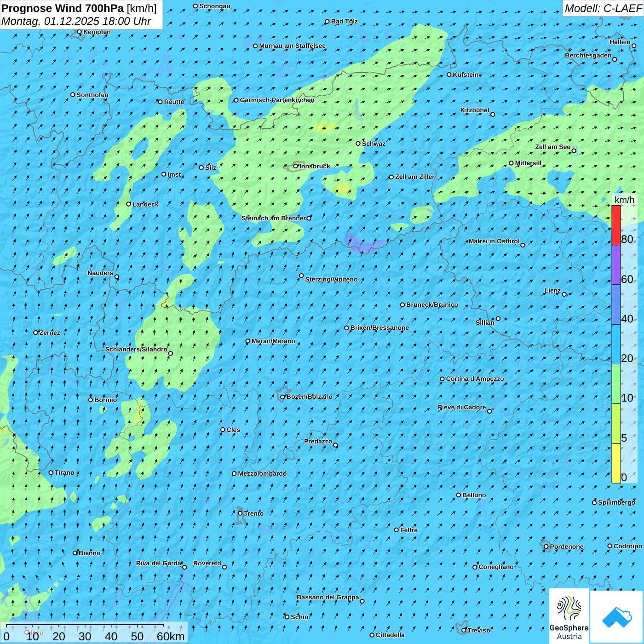Click the Garmisch-Partenkirchen location dot
The width and height of the screenshot is (644, 644).
pos(236,100)
